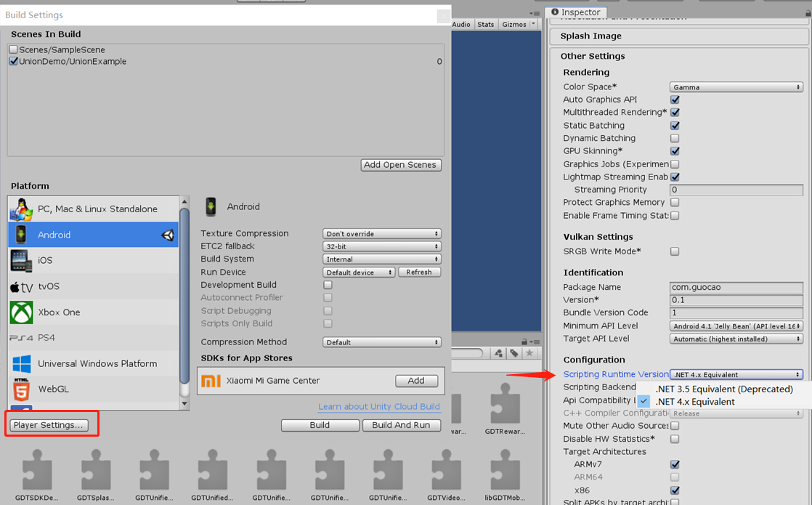Select Xbox One in the platform list
812x505 pixels.
[x=59, y=312]
